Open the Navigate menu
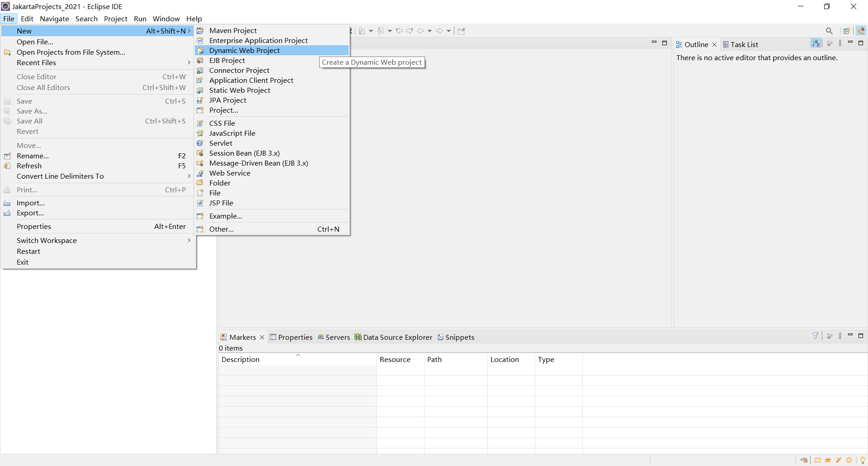 tap(54, 19)
